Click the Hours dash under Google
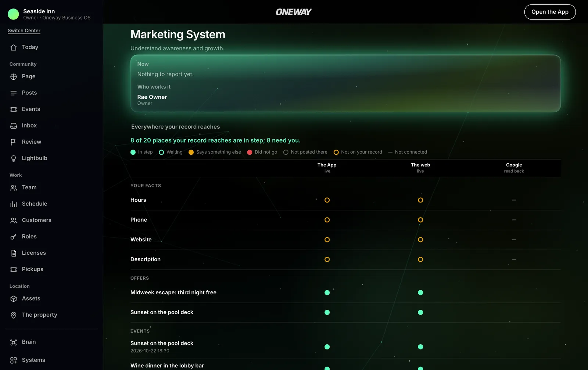This screenshot has height=370, width=588. coord(514,200)
